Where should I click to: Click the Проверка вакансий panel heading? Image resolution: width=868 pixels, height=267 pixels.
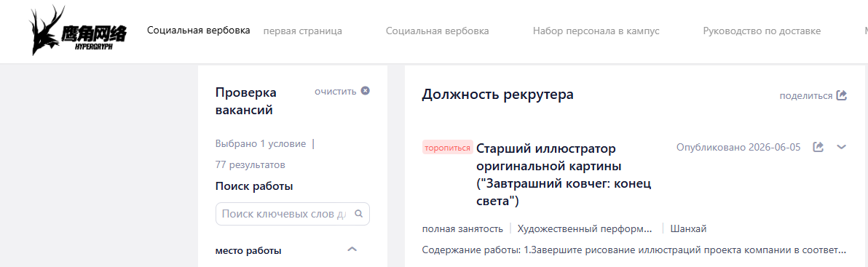[x=246, y=101]
